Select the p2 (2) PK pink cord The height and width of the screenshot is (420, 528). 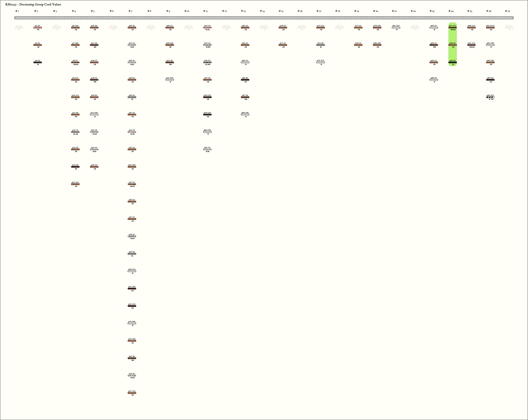38,28
